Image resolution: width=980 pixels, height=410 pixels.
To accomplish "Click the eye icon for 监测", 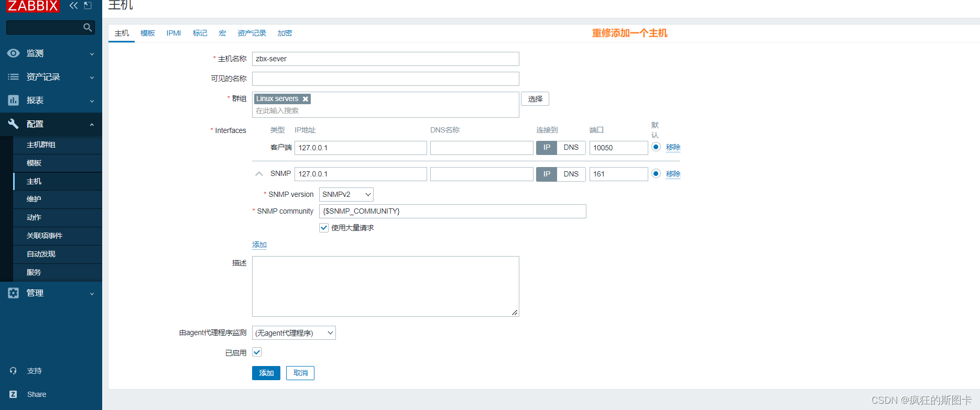I will (x=14, y=53).
